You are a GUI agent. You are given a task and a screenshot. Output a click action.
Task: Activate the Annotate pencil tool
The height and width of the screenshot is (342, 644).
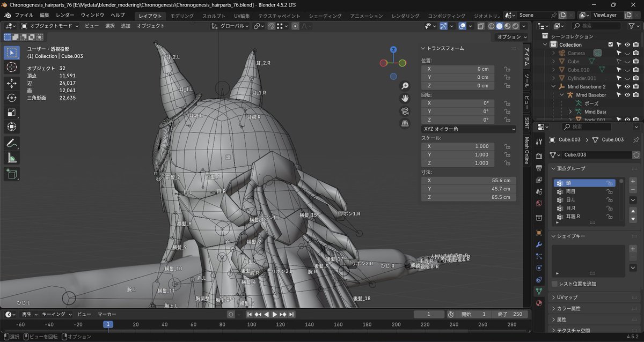click(12, 143)
